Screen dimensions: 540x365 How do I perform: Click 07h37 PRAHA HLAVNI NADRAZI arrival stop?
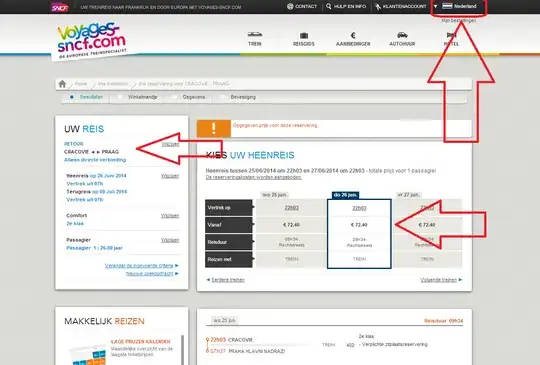(x=247, y=351)
